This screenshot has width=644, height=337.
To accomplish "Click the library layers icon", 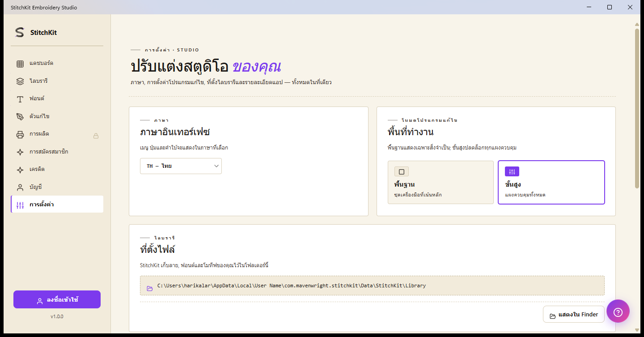I will (x=20, y=81).
